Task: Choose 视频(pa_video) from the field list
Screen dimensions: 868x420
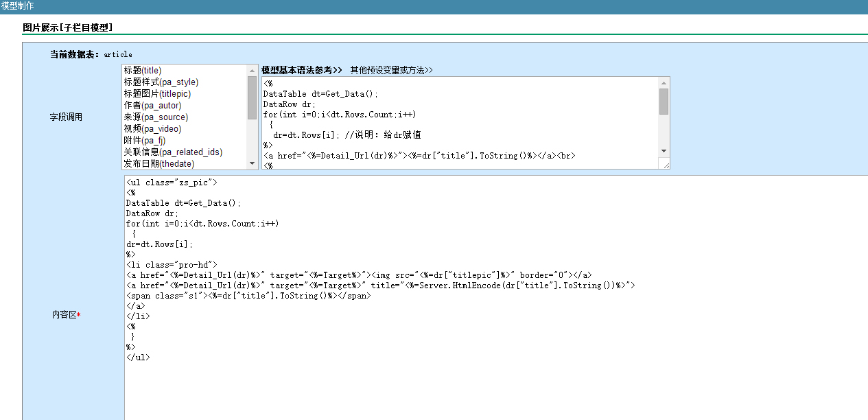Action: click(x=152, y=128)
